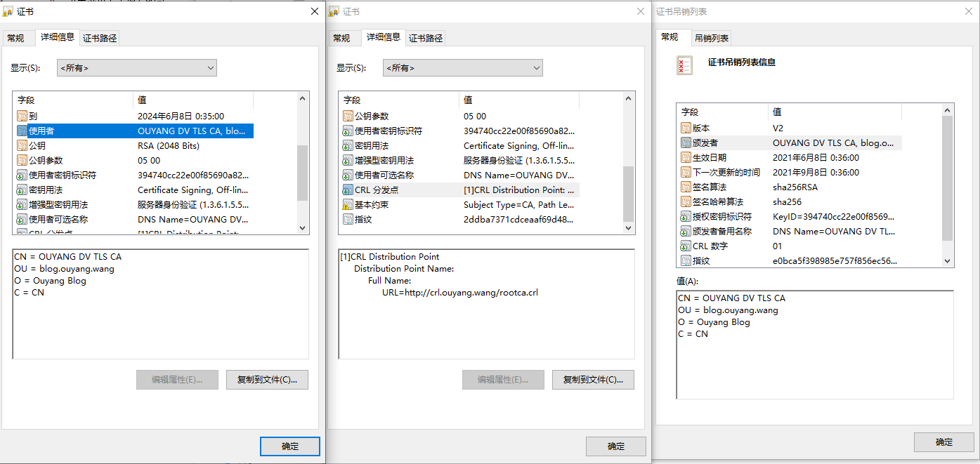The width and height of the screenshot is (980, 464).
Task: Open the 显示 dropdown in left certificate dialog
Action: pos(137,68)
